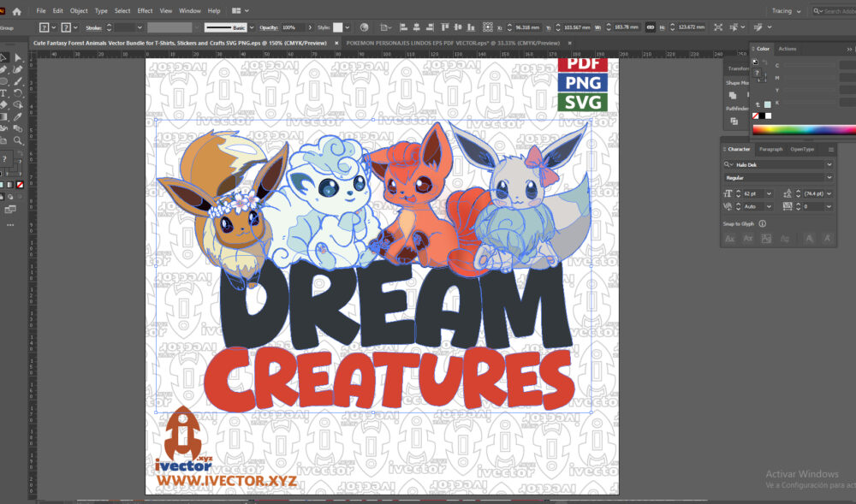Click the Search Adobe field
Viewport: 856px width, 504px height.
point(836,11)
